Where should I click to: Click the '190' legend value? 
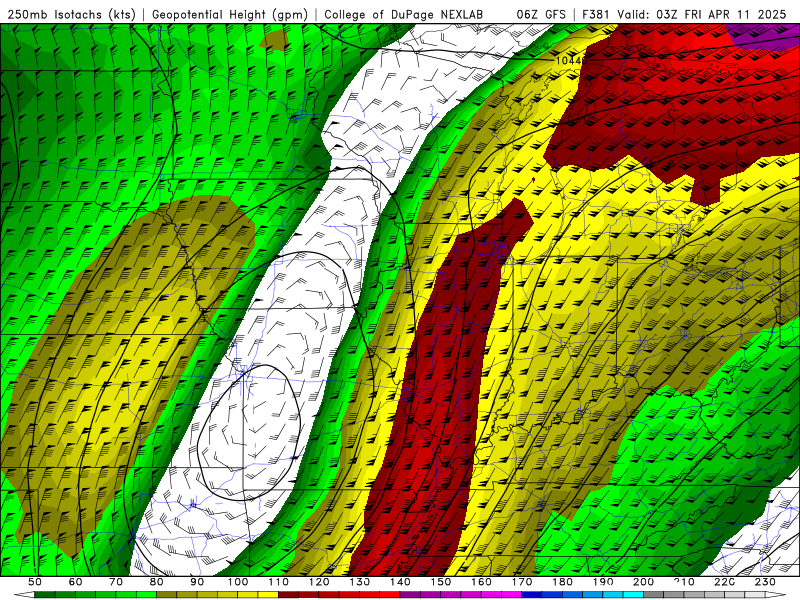603,582
